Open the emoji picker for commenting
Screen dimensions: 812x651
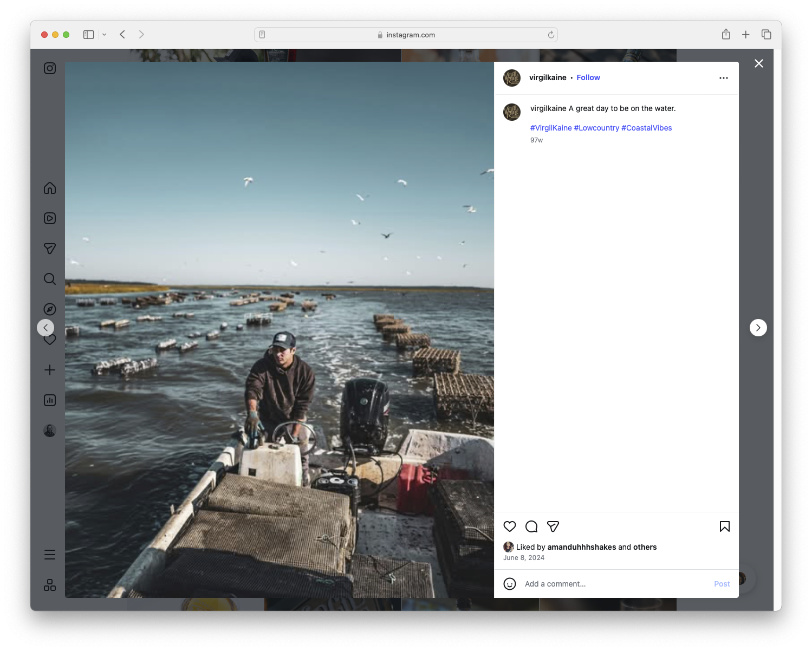click(510, 584)
